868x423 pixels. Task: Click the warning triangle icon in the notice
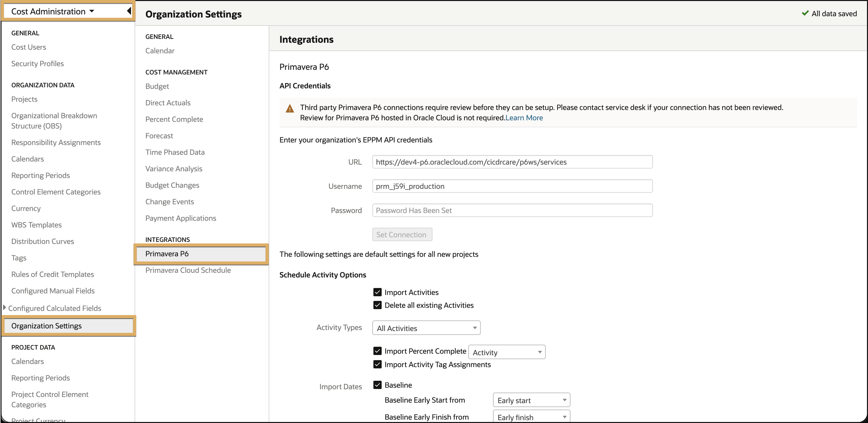[290, 108]
